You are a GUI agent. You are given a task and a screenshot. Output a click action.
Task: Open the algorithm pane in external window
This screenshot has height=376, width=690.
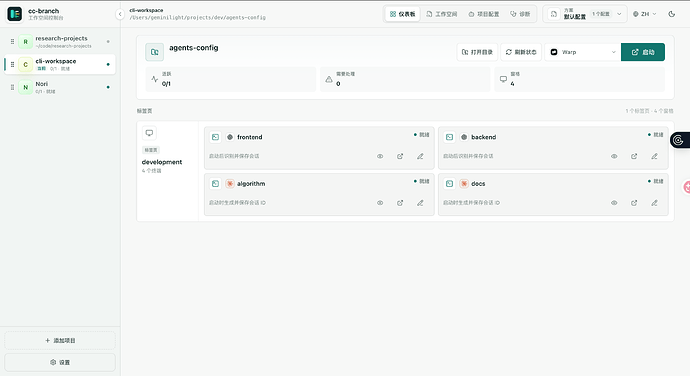[x=400, y=203]
